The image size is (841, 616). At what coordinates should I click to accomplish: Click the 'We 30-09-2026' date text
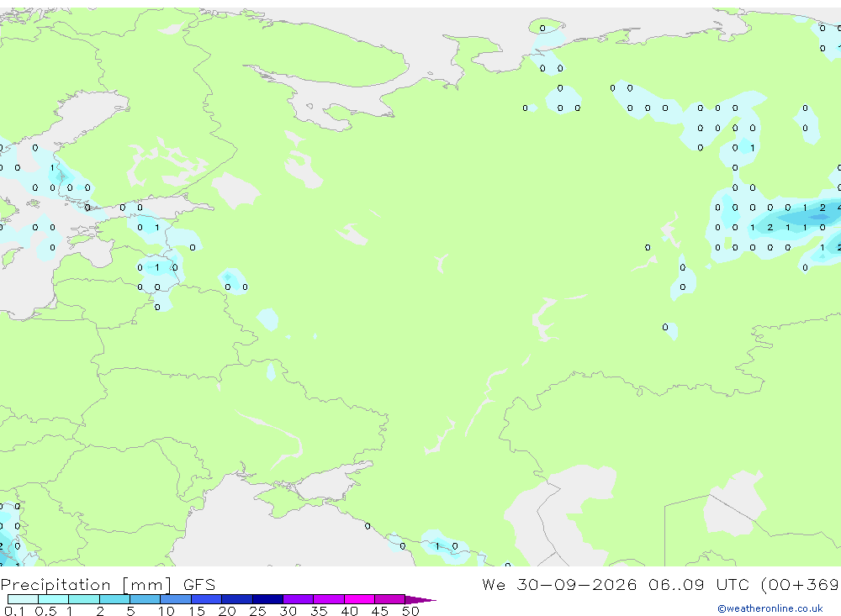[x=559, y=584]
